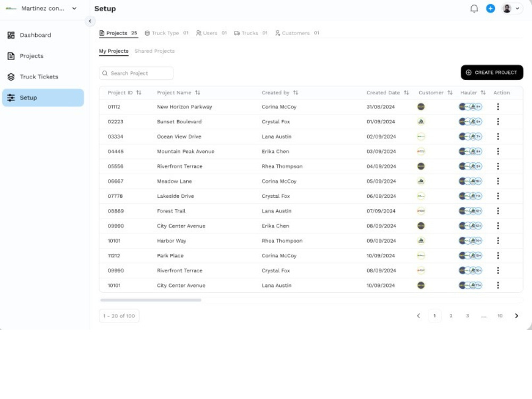Screen dimensions: 532x399
Task: Open actions menu for Harbor Way
Action: [x=498, y=240]
